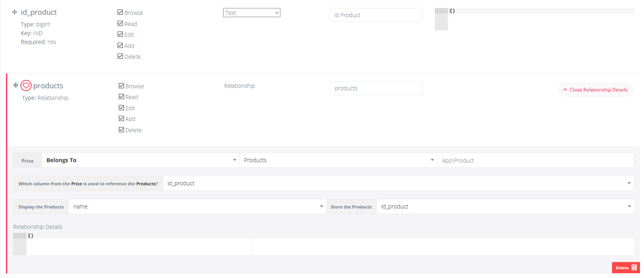Viewport: 644px width, 278px height.
Task: Toggle Delete checkbox for products relationship
Action: tap(121, 130)
